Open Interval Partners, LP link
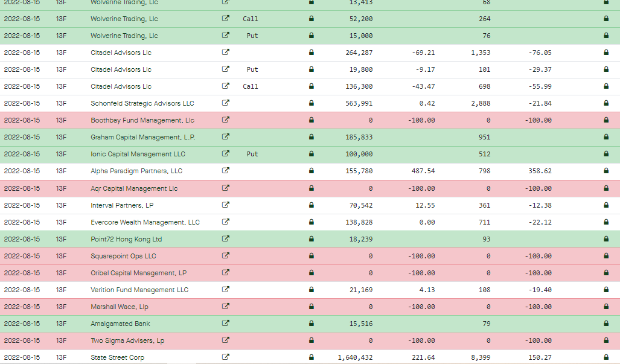Image resolution: width=620 pixels, height=364 pixels. click(x=122, y=205)
